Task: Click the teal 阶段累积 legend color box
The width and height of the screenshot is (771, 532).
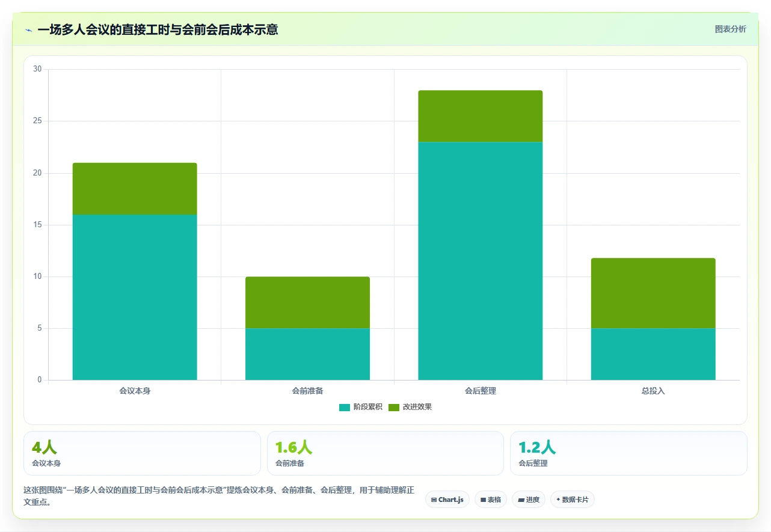Action: point(345,408)
